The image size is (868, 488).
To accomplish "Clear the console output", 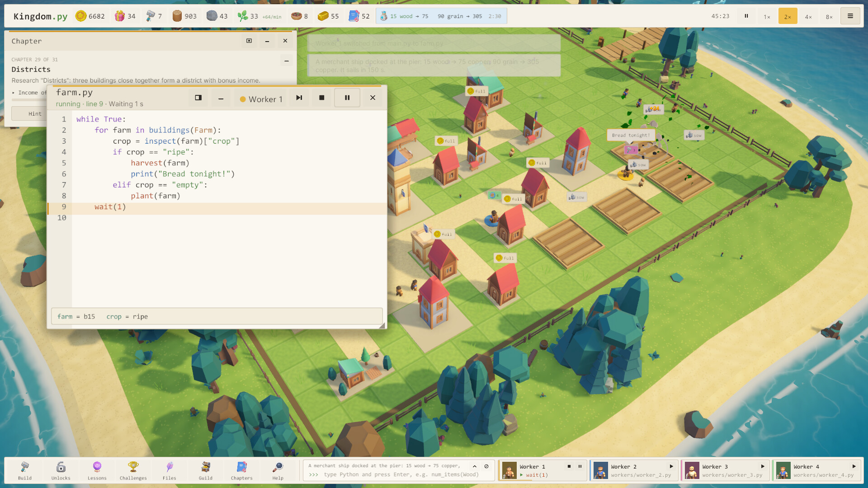I will 486,466.
